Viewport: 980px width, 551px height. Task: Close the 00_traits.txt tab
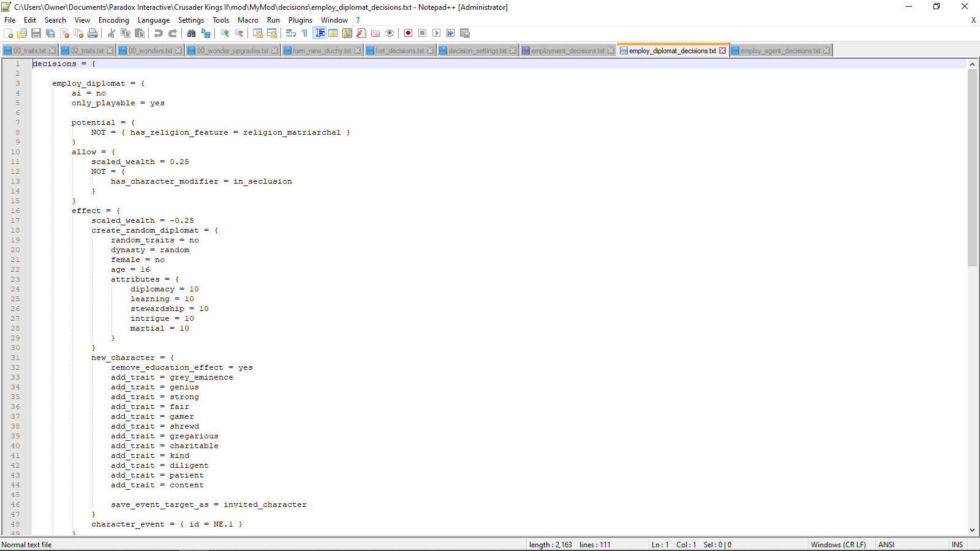click(53, 51)
